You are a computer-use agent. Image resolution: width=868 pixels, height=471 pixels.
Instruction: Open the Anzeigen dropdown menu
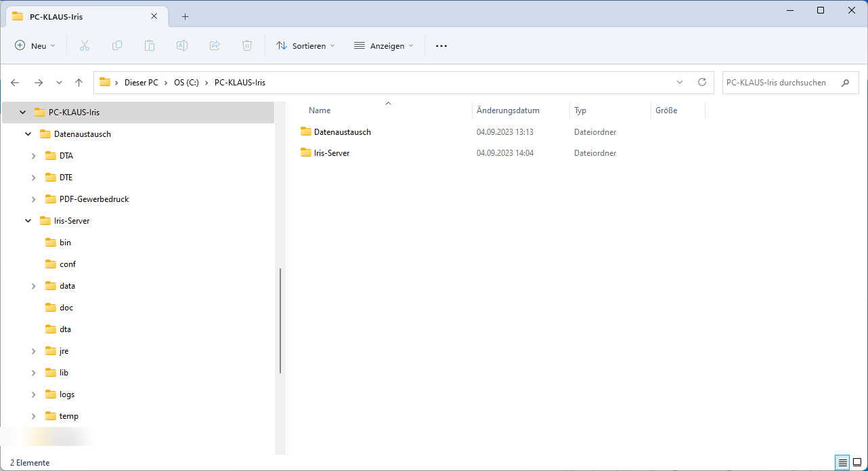pos(383,45)
